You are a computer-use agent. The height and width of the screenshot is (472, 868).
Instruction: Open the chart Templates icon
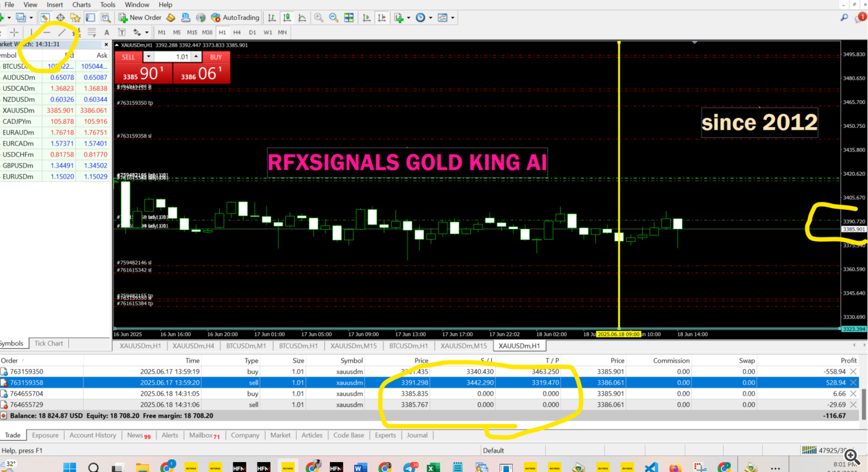pos(443,18)
